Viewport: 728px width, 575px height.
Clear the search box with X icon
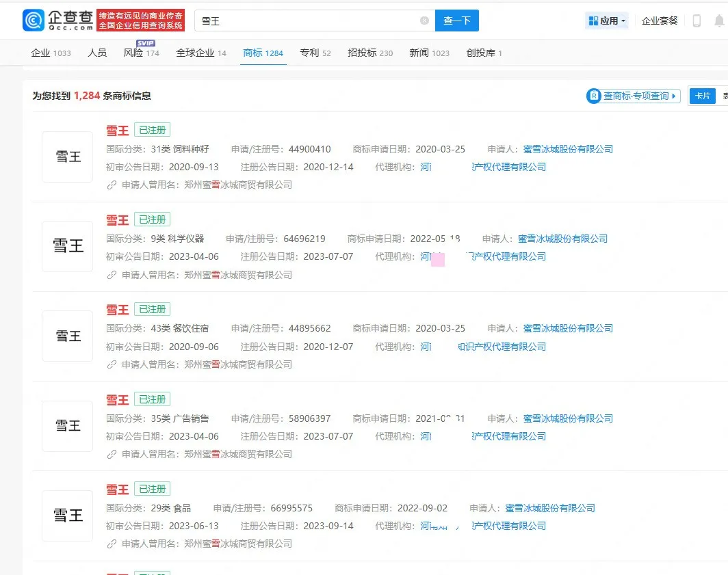[x=424, y=21]
